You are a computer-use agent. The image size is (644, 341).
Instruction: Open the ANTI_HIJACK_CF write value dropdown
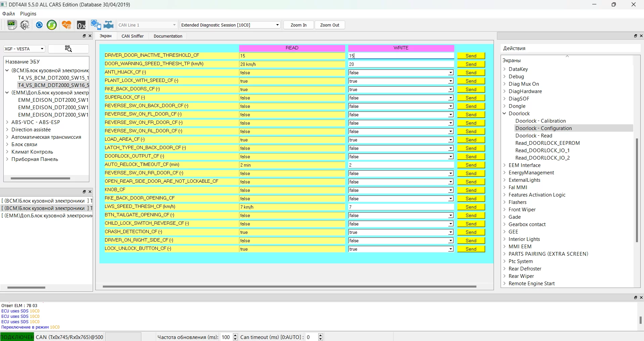401,73
